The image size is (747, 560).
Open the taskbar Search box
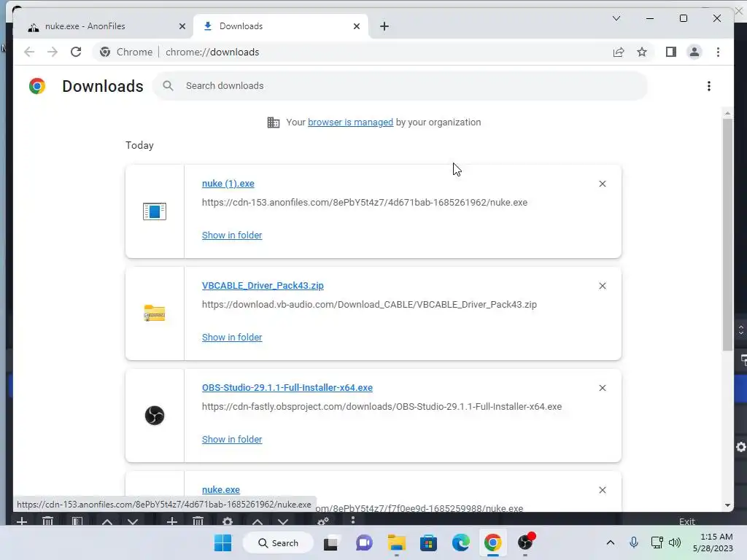point(278,542)
